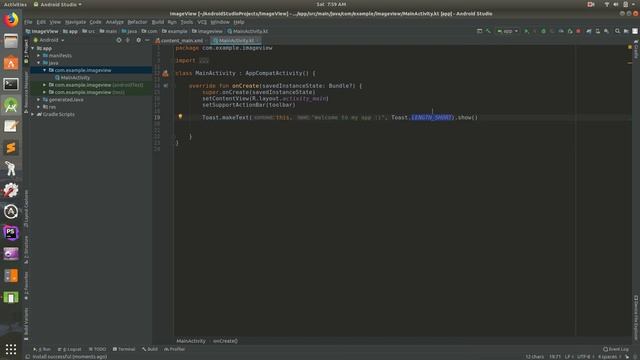Viewport: 640px width, 360px height.
Task: Click the Make Project hammer icon
Action: pyautogui.click(x=488, y=31)
